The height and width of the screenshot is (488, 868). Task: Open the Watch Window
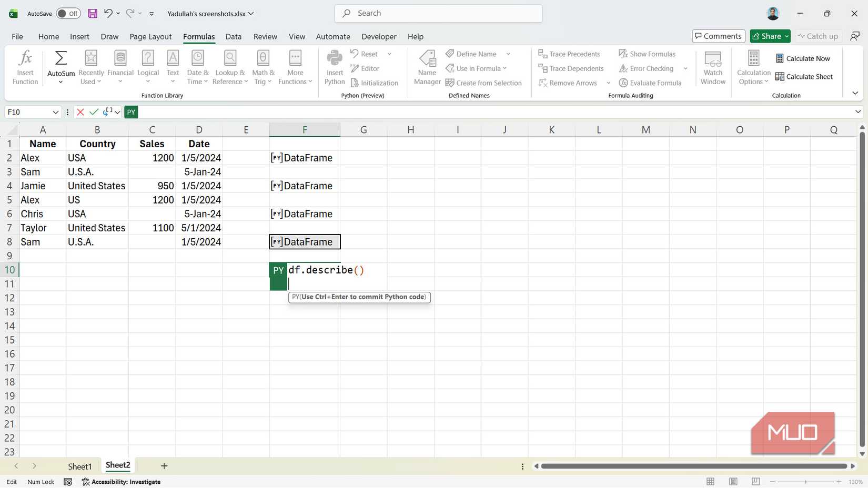tap(713, 67)
